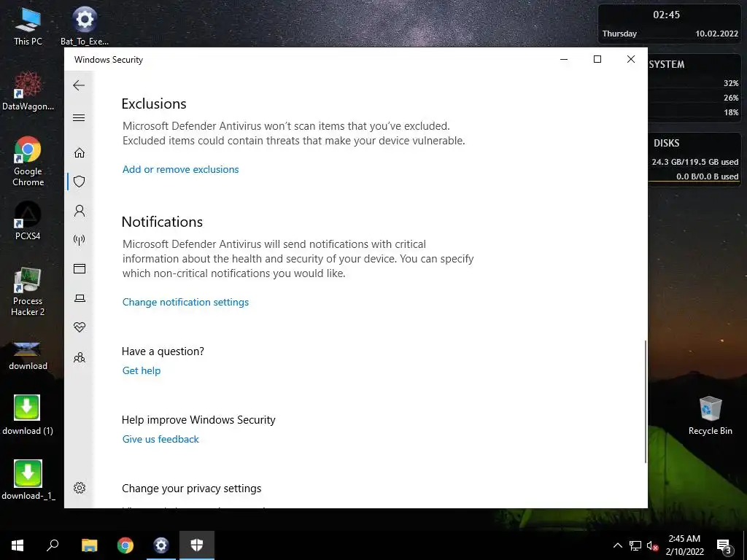Select the download image file on desktop
This screenshot has width=747, height=560.
(28, 355)
